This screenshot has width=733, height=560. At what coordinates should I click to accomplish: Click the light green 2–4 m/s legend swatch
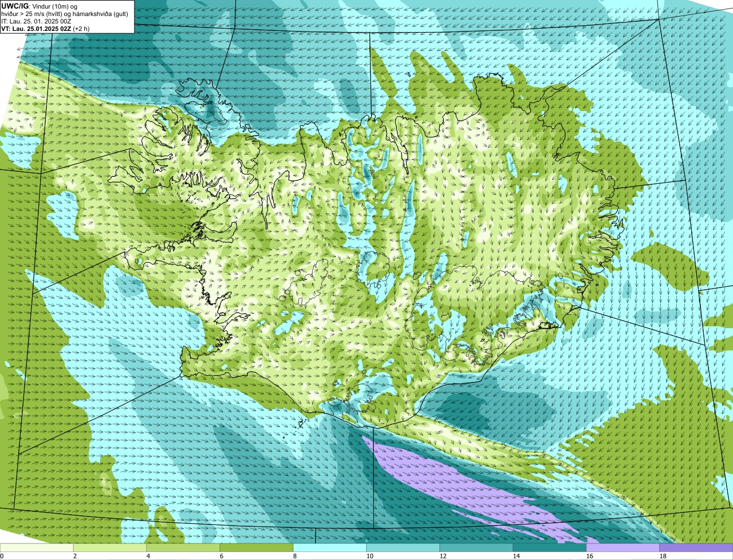(x=110, y=547)
